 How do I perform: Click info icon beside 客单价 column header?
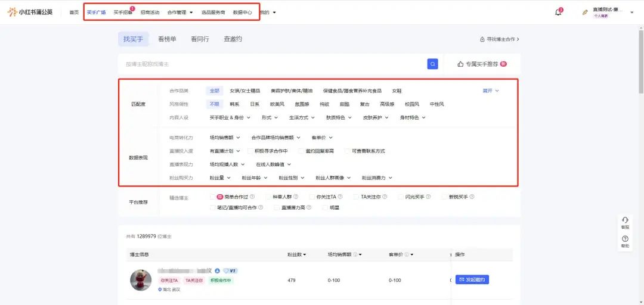406,254
